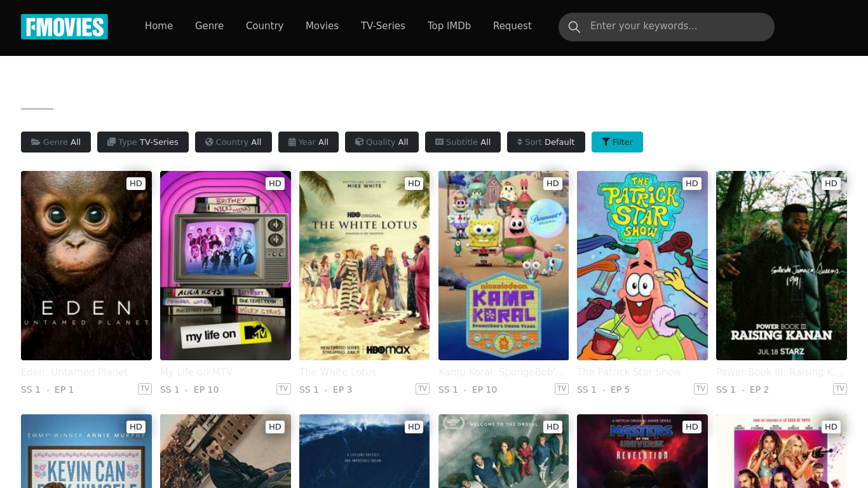Click The Patrick Star Show title link

629,372
